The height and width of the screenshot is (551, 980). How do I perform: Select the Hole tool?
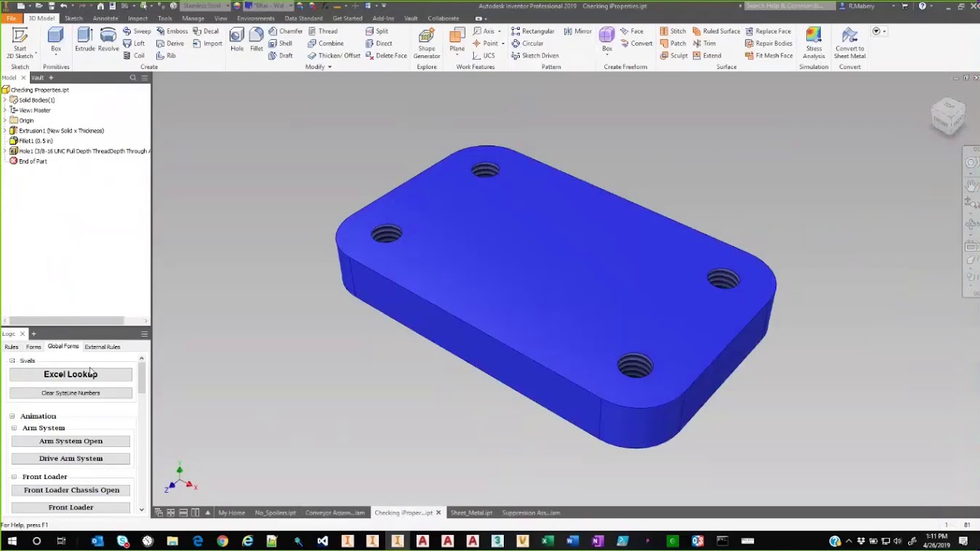point(237,40)
